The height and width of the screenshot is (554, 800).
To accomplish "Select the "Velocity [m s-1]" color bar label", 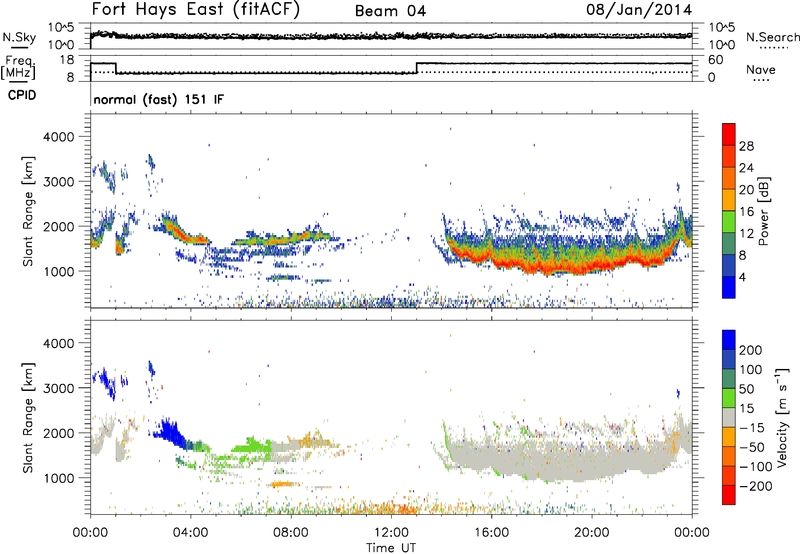I will 782,417.
